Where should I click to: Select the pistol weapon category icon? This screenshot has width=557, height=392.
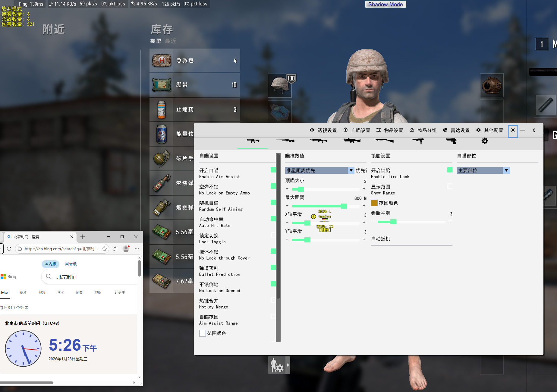click(451, 141)
